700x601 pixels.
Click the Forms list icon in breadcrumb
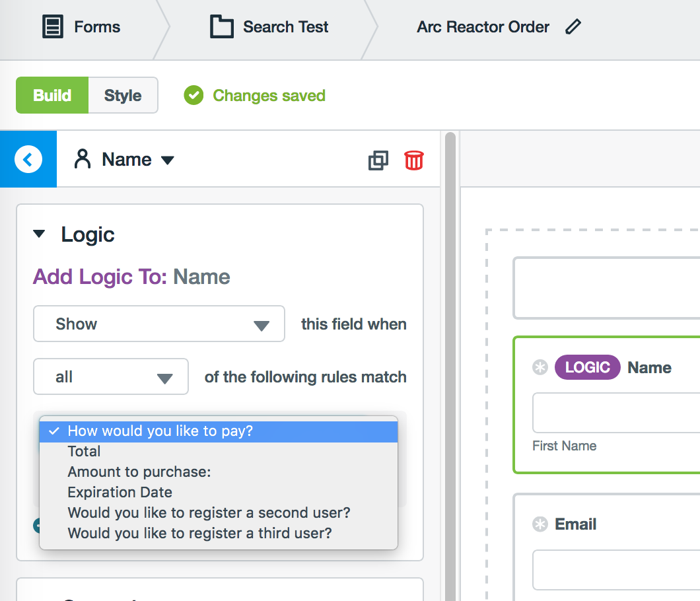click(52, 27)
